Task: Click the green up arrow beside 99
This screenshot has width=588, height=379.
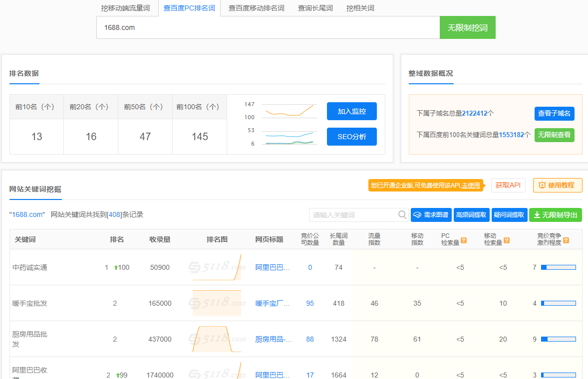Action: [118, 375]
